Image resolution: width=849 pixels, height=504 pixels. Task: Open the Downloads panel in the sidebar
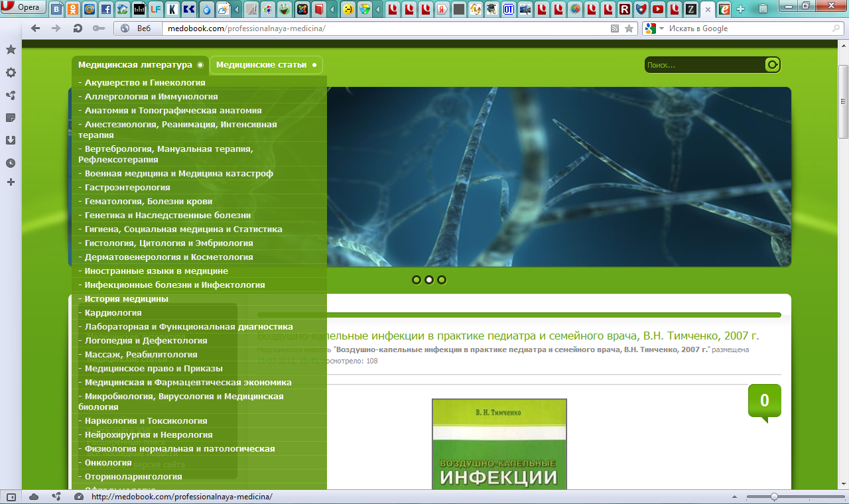(11, 140)
